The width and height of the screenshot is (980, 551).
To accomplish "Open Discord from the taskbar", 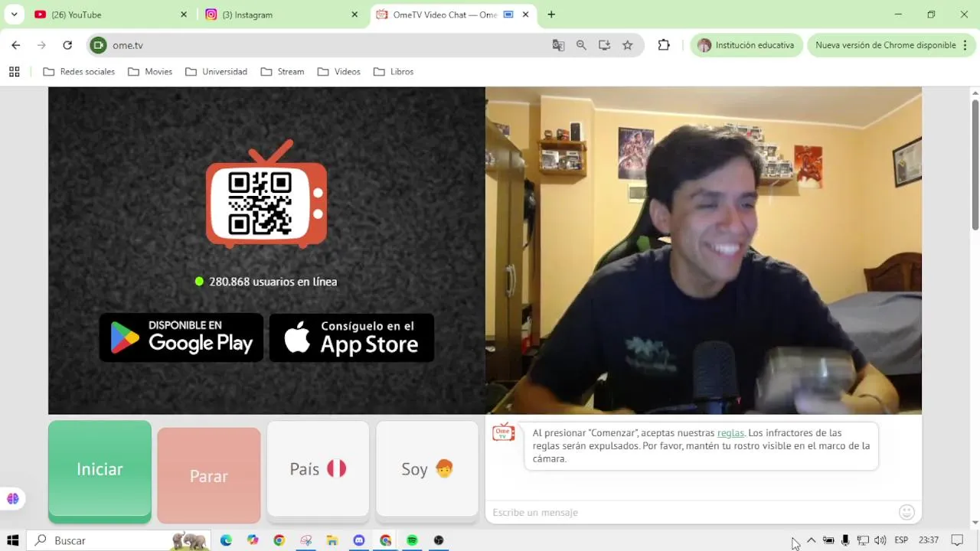I will pos(359,540).
